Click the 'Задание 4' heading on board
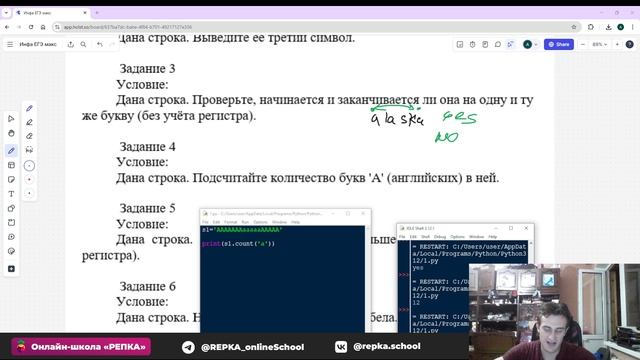 (x=147, y=147)
